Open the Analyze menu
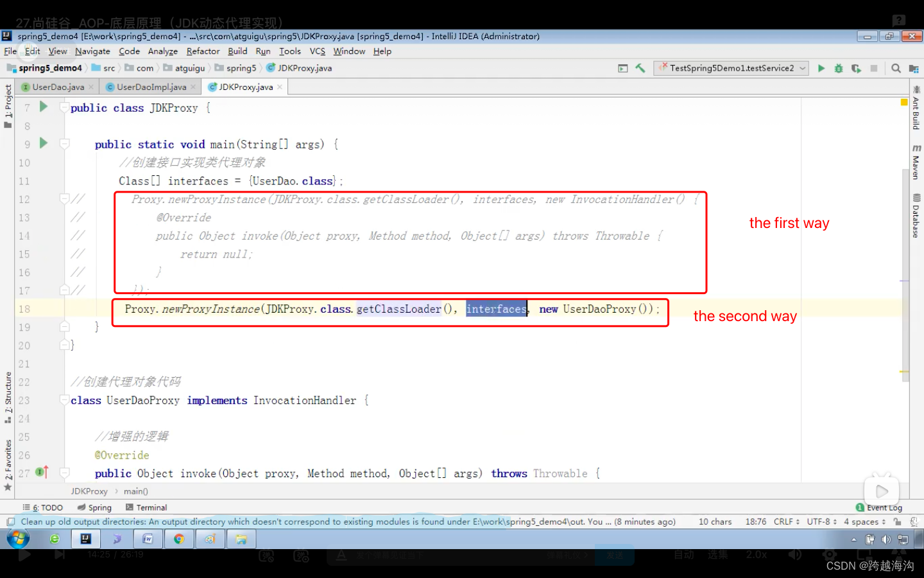Screen dimensions: 924x578 (x=162, y=51)
